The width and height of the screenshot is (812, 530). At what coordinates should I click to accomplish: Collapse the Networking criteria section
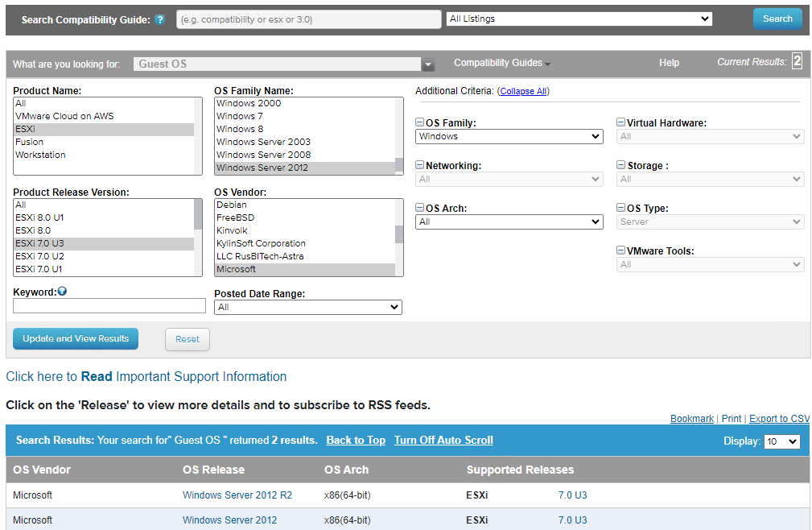tap(420, 165)
